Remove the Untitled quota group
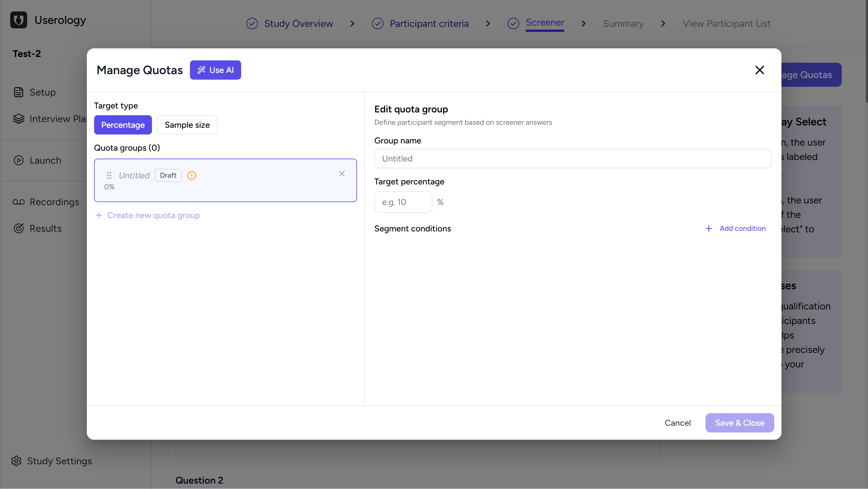 tap(342, 174)
